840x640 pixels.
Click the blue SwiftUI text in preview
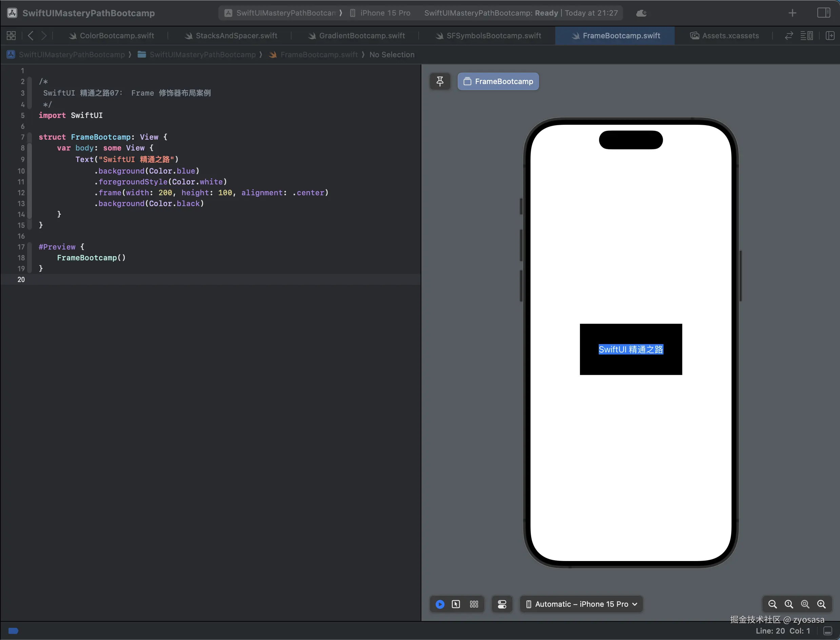tap(631, 349)
